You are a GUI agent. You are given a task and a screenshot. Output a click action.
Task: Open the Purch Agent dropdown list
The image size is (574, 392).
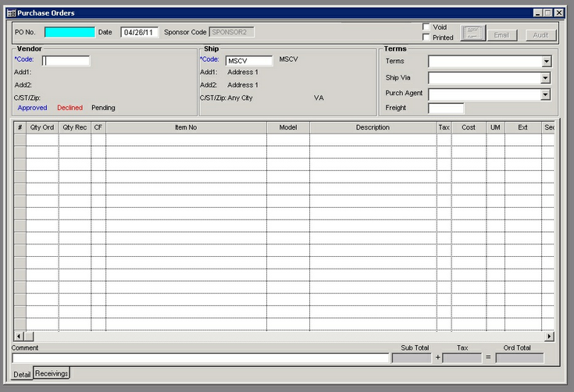547,94
